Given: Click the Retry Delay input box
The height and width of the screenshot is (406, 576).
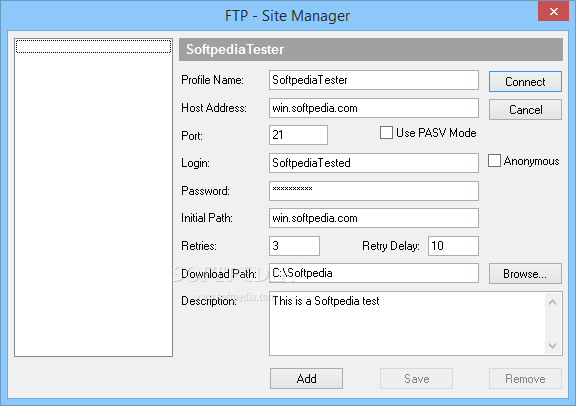Looking at the screenshot, I should click(x=453, y=246).
